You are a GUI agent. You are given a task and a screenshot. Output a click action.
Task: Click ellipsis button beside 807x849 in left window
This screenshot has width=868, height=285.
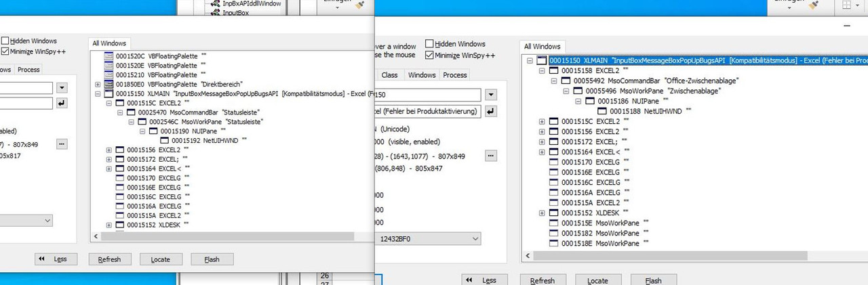click(62, 144)
